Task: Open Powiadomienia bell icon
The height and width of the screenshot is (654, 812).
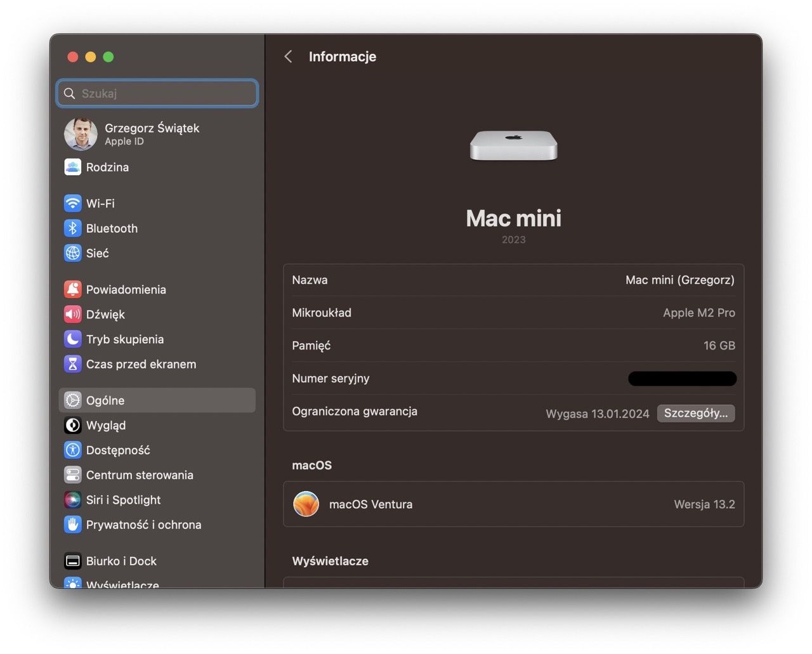Action: (x=73, y=289)
